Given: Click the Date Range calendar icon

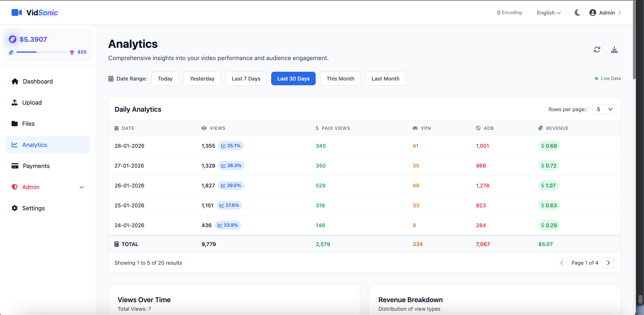Looking at the screenshot, I should coord(111,78).
